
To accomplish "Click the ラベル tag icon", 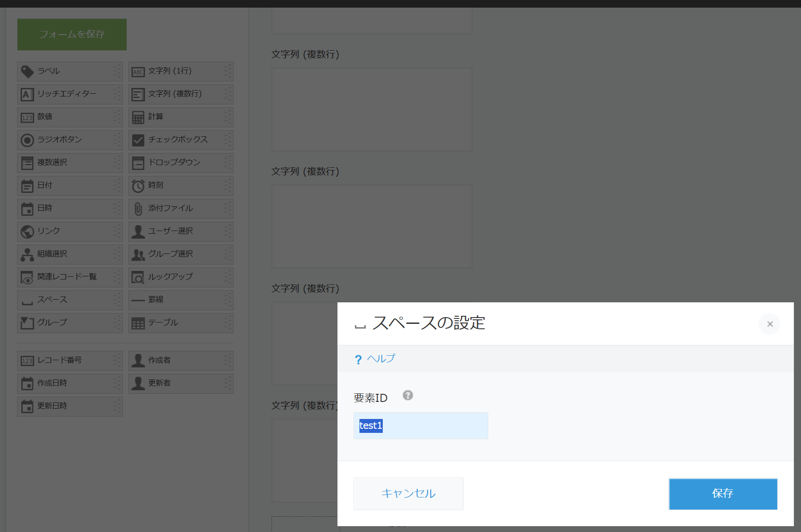I will [x=27, y=72].
